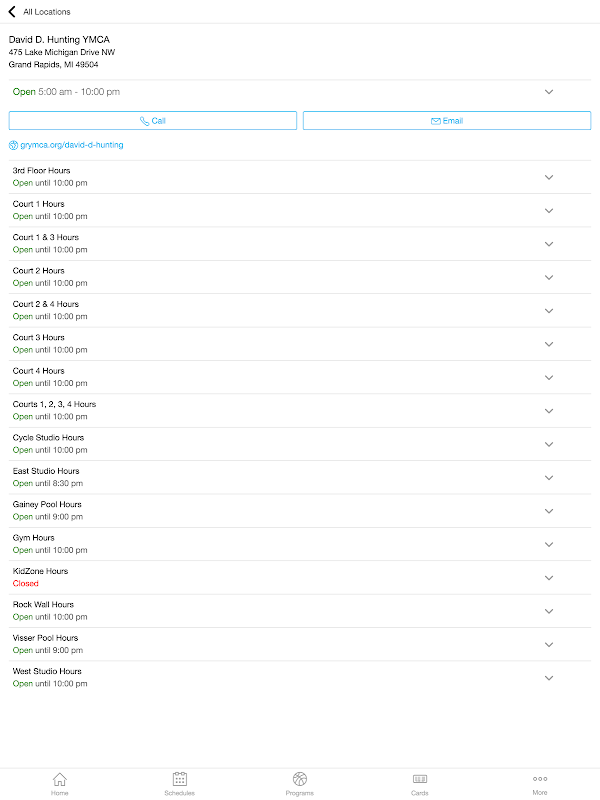Switch to the Schedules tab label
600x800 pixels.
click(x=180, y=793)
